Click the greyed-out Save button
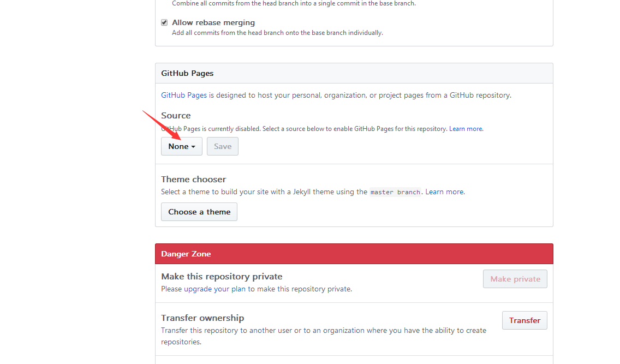620x364 pixels. [x=223, y=146]
